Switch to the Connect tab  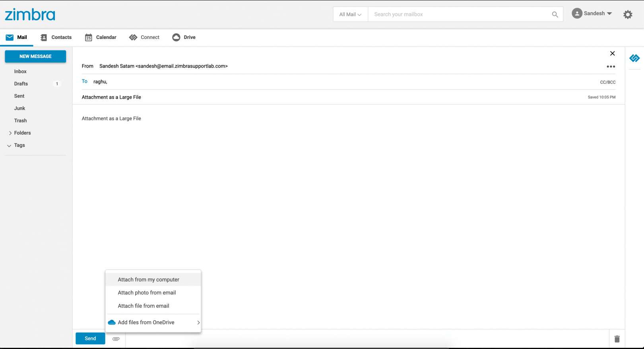(x=144, y=37)
